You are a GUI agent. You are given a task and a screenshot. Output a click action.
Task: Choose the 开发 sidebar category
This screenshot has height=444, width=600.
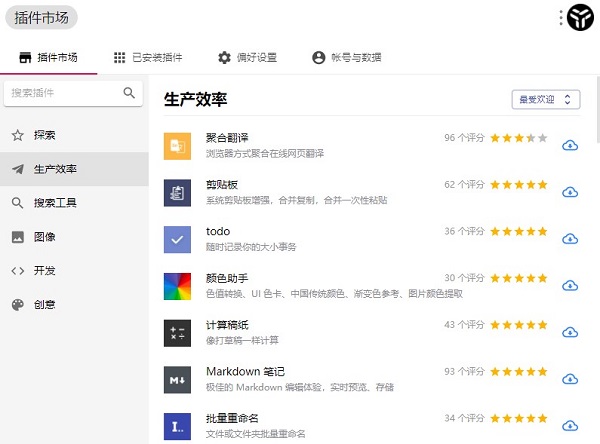pos(44,271)
